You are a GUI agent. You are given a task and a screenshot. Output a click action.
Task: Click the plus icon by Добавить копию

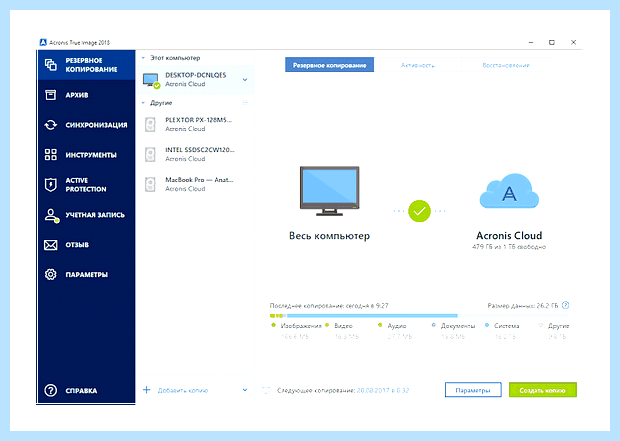146,390
